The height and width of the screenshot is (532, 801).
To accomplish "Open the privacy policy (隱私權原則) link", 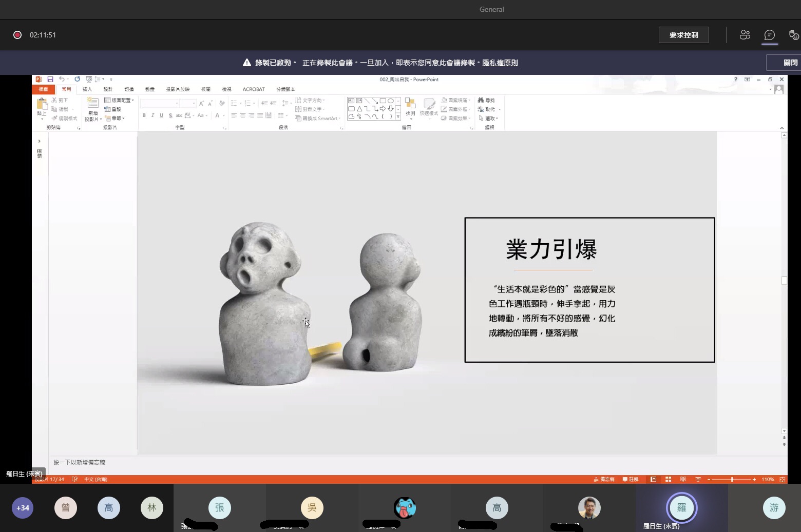I will [500, 63].
